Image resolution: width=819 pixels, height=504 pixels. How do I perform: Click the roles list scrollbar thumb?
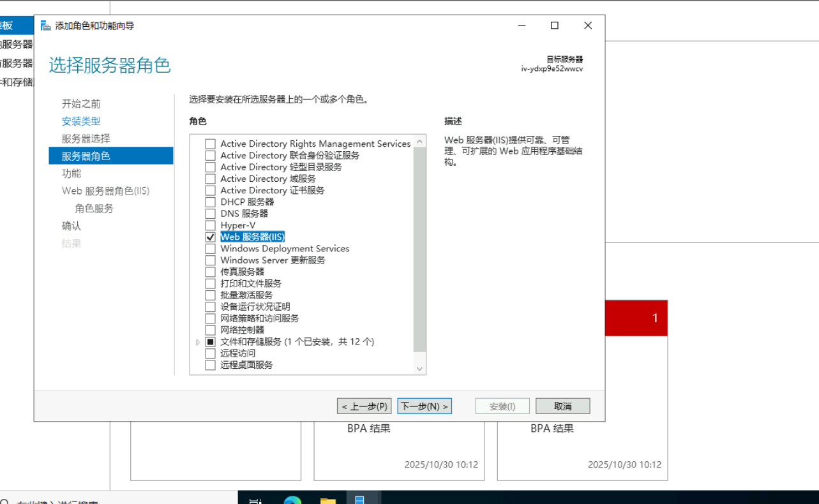coord(419,249)
